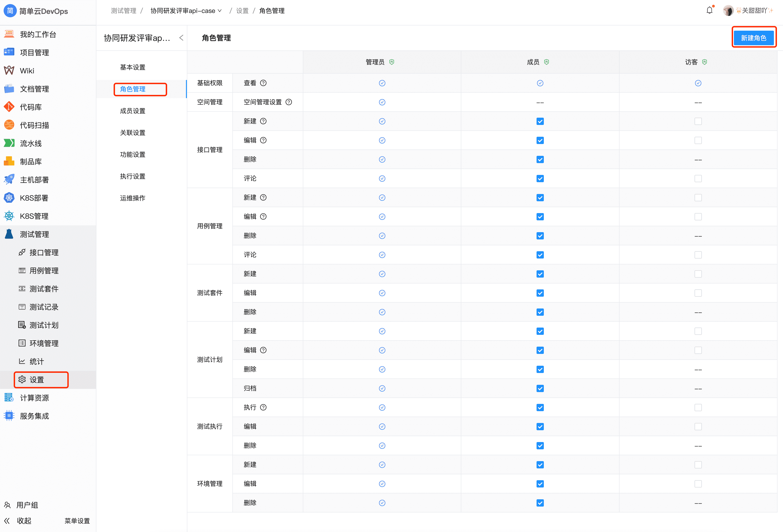Click the 新建角色 button

(x=753, y=38)
